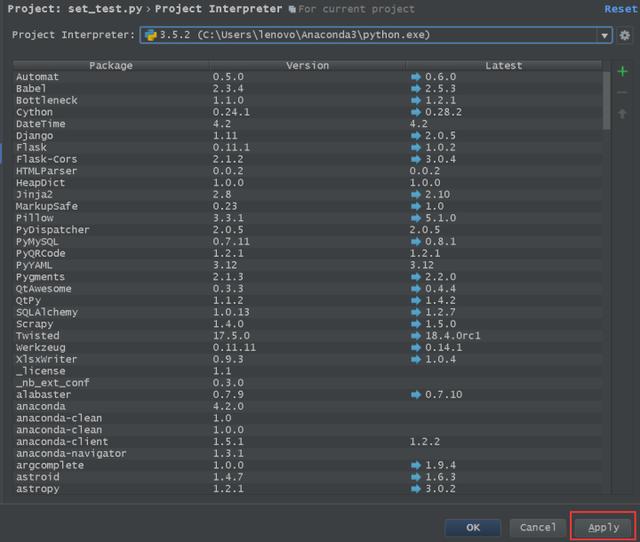Click the update arrow beside Scrapy 1.5.0

(416, 324)
